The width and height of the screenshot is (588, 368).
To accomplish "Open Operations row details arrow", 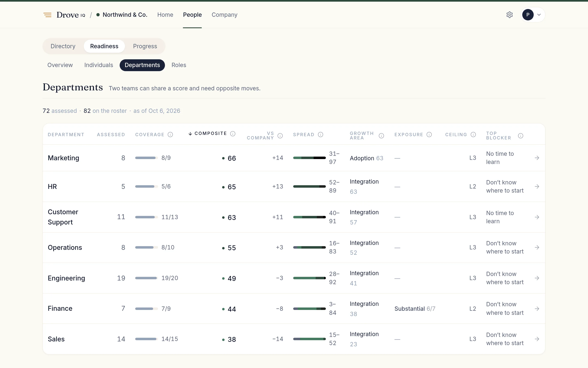I will 537,248.
